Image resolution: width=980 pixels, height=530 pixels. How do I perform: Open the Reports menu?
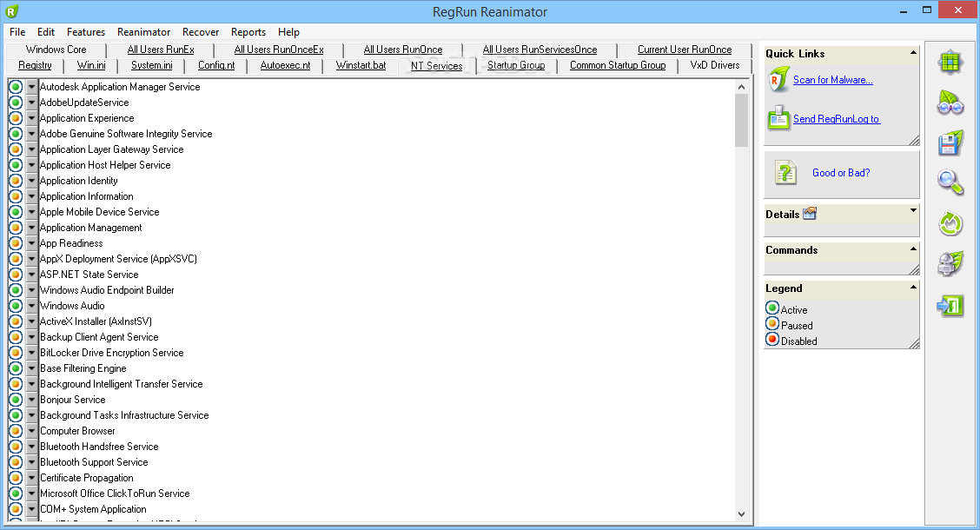248,32
